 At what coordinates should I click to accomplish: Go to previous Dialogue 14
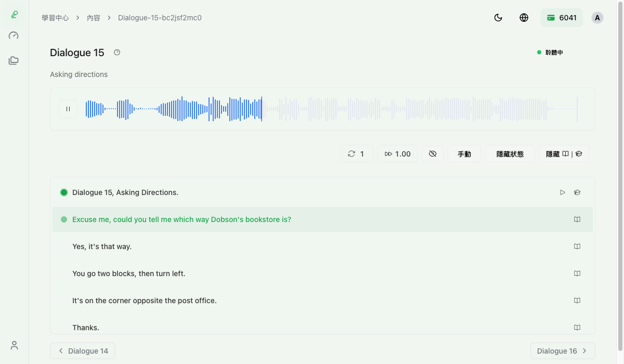click(x=83, y=351)
